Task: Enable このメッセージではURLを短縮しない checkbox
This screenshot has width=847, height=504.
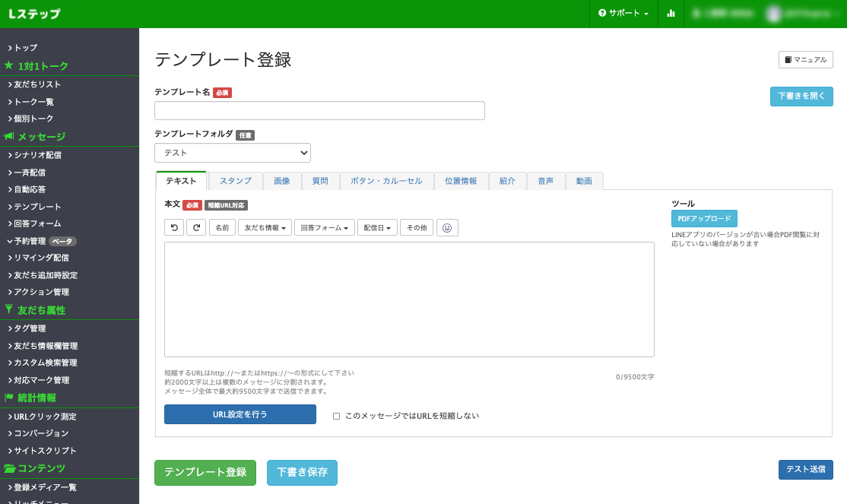Action: (335, 414)
